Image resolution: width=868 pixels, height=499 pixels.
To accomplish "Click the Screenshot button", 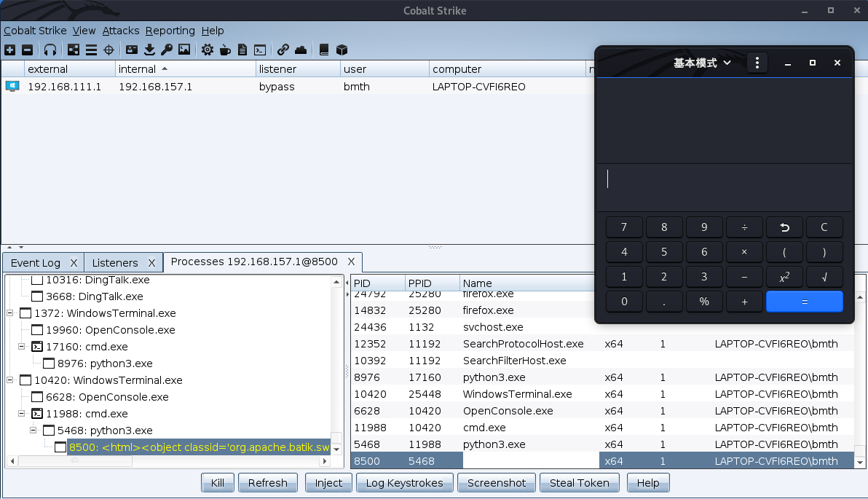I will tap(497, 483).
